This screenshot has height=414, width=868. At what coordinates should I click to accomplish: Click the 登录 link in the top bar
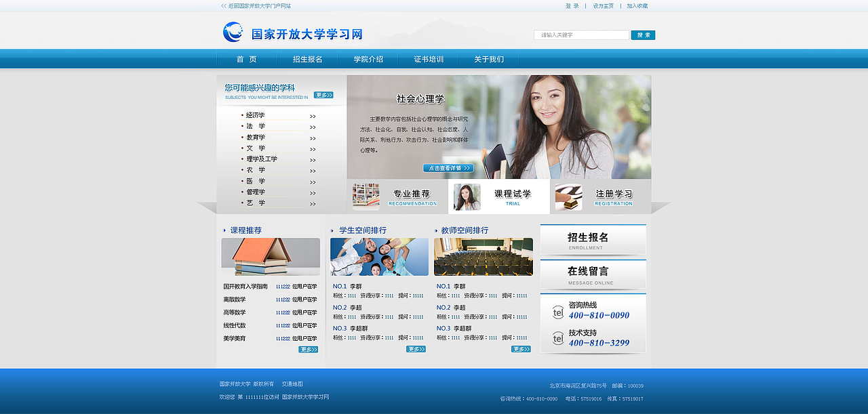[572, 6]
